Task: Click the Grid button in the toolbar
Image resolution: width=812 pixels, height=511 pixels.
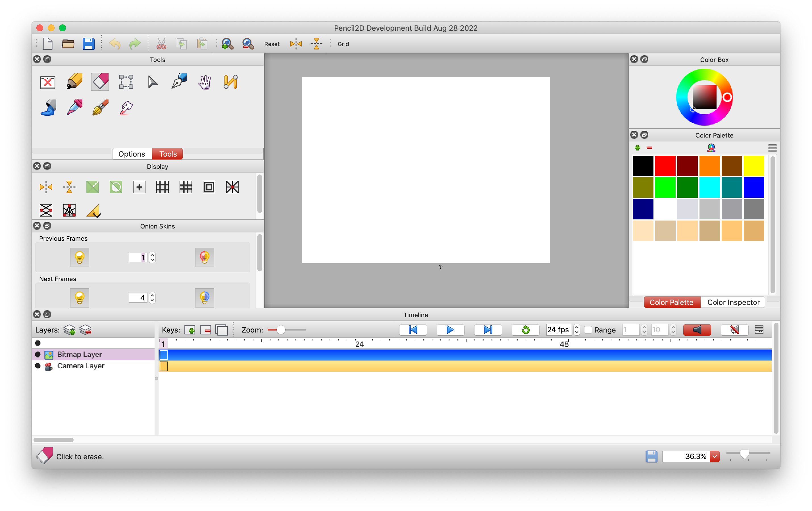Action: tap(343, 44)
